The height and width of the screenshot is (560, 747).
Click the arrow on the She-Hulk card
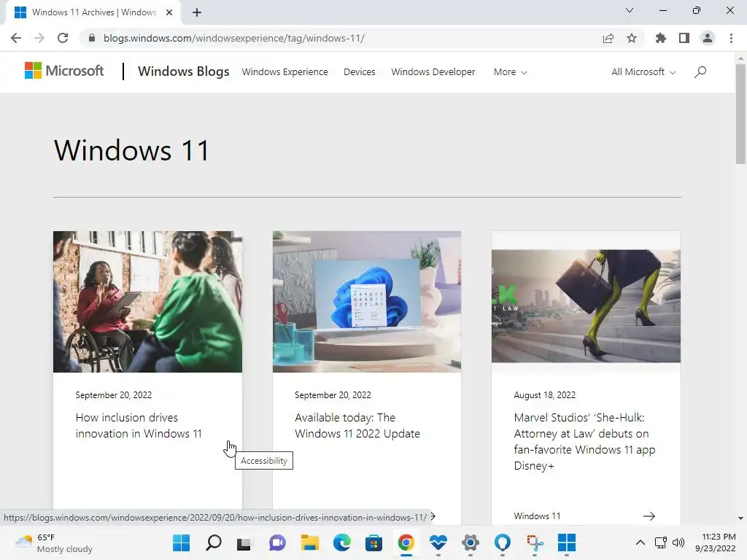pyautogui.click(x=649, y=516)
